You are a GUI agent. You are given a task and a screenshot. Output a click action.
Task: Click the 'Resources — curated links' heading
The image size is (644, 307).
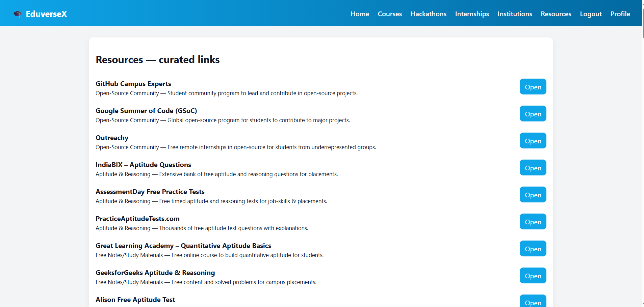(158, 60)
